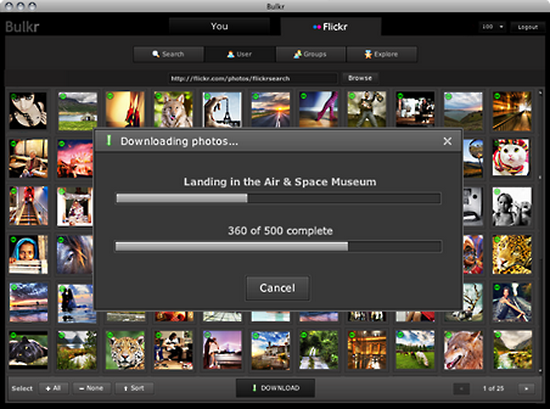Switch to the Flickr tab
This screenshot has width=550, height=409.
[x=330, y=27]
